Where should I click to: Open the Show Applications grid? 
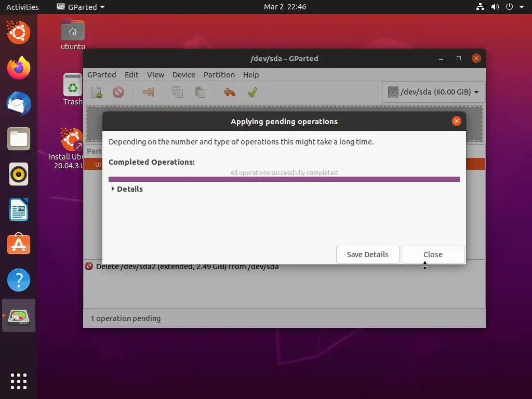pyautogui.click(x=18, y=381)
